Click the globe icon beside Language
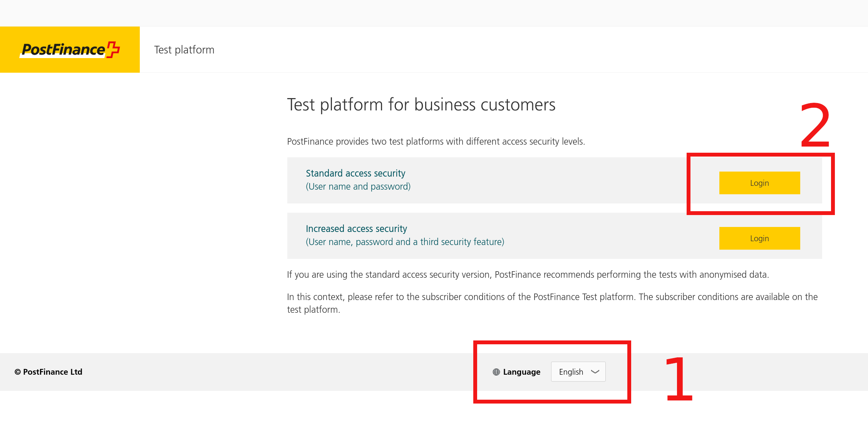Image resolution: width=868 pixels, height=432 pixels. tap(496, 372)
